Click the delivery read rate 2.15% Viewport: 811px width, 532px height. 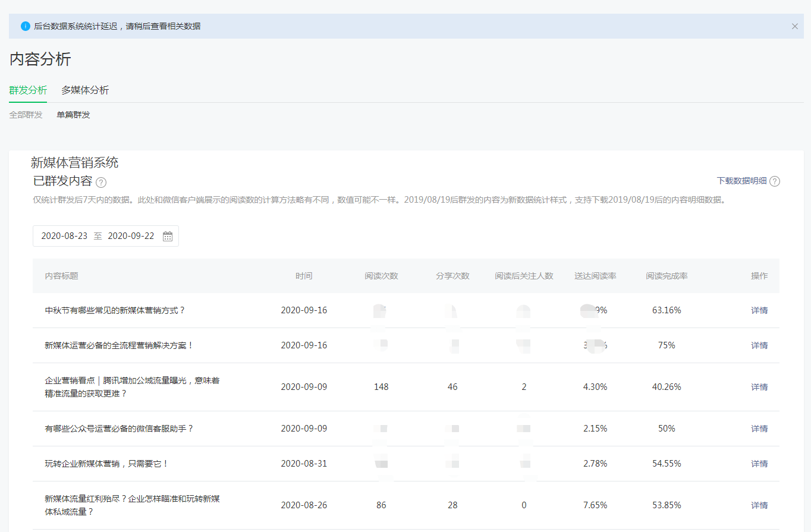[x=595, y=429]
